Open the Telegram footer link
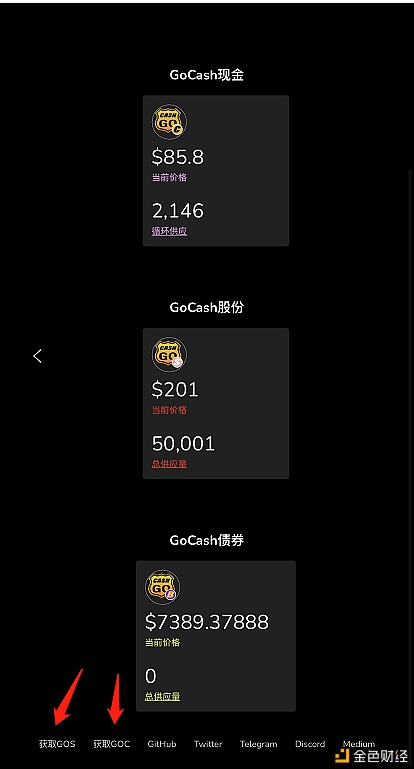This screenshot has height=769, width=414. coord(259,744)
